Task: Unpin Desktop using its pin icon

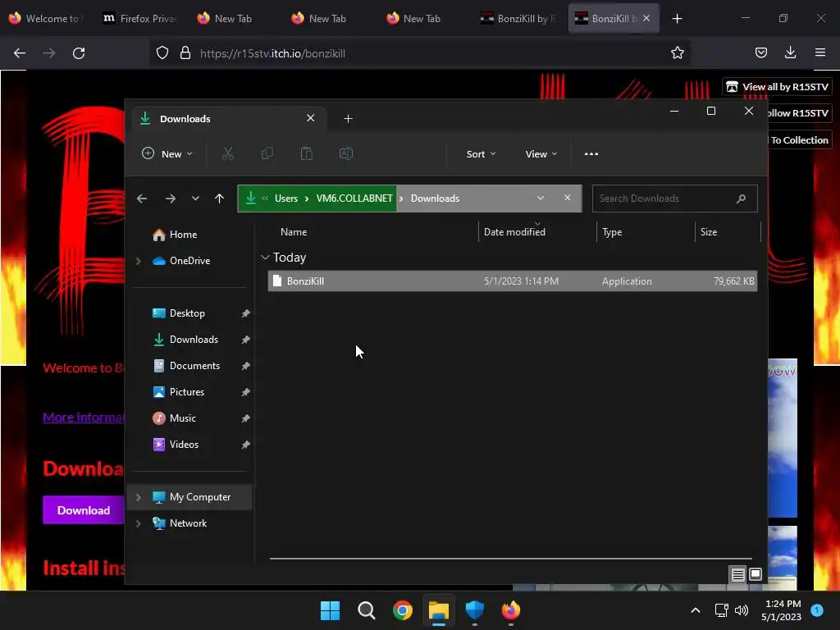Action: pos(245,313)
